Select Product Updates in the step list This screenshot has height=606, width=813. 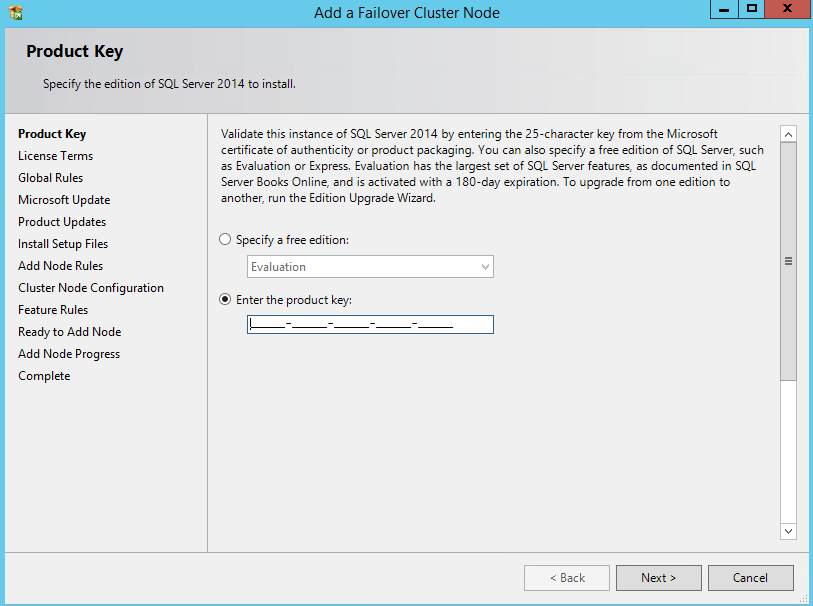pyautogui.click(x=62, y=222)
